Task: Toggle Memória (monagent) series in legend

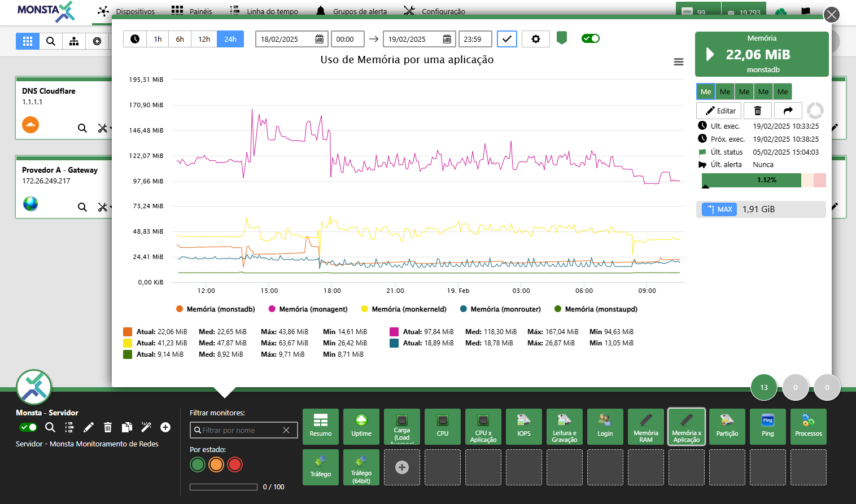Action: tap(308, 309)
